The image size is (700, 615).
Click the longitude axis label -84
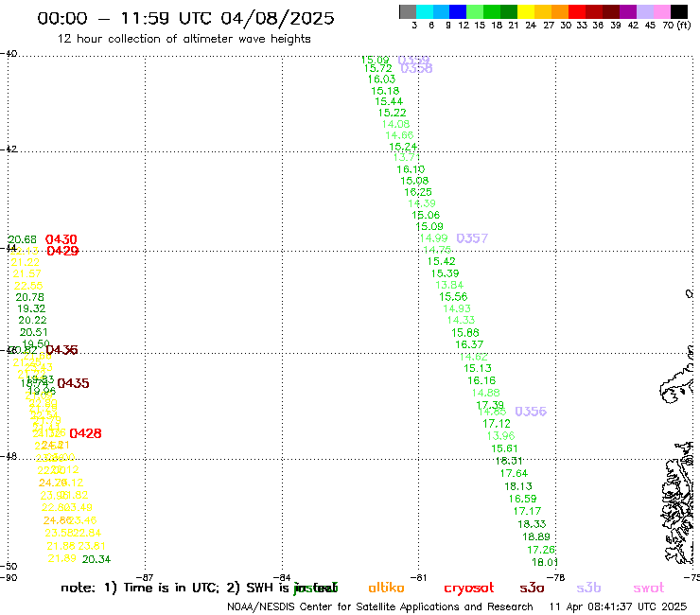click(282, 577)
